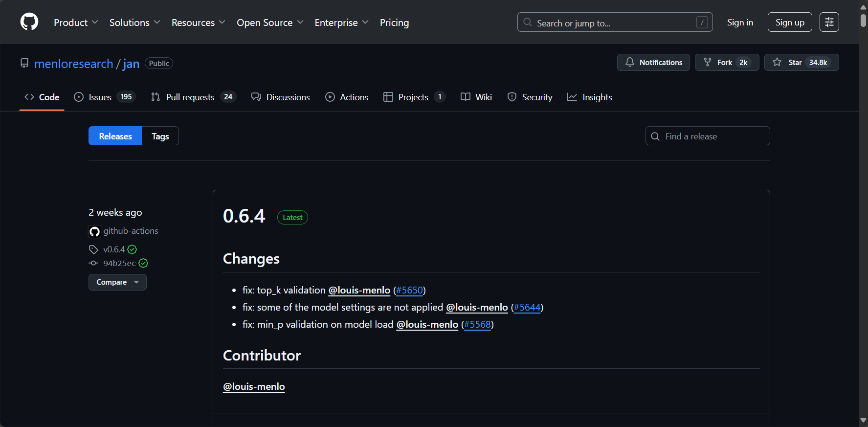
Task: Open the Open Source dropdown
Action: (270, 22)
